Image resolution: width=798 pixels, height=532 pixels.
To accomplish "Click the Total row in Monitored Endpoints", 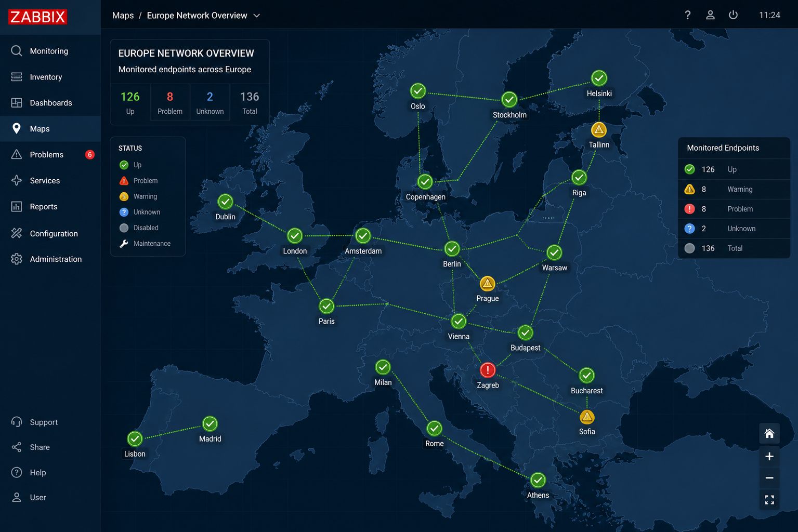I will [x=734, y=248].
